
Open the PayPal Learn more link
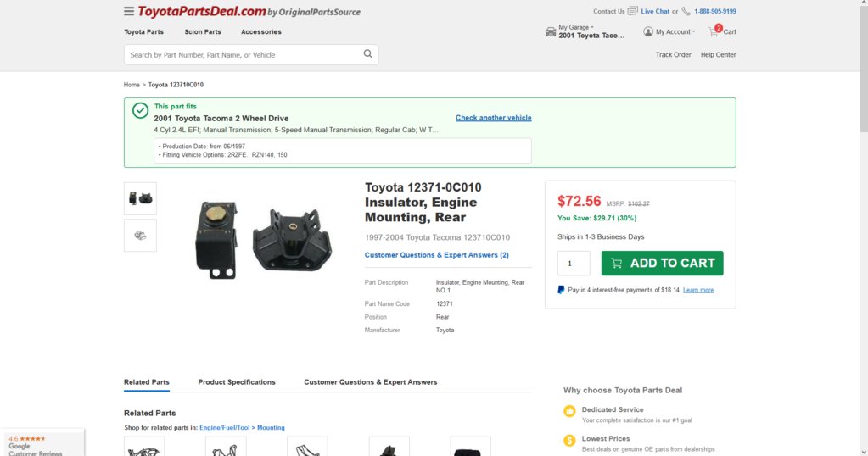(x=698, y=290)
